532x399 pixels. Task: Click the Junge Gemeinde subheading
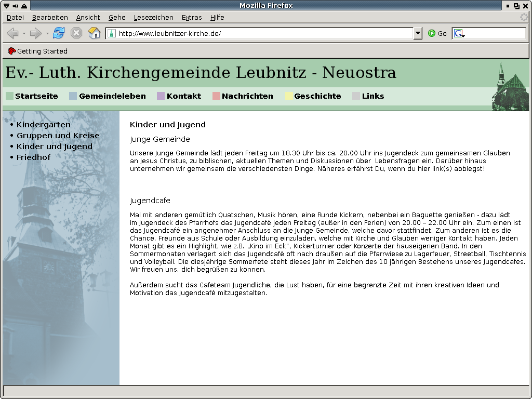pos(160,139)
